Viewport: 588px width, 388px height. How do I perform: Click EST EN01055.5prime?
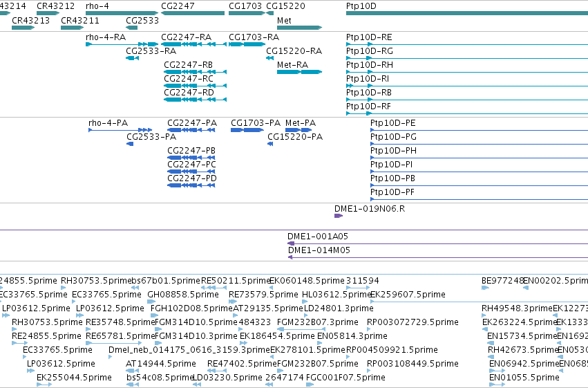point(497,385)
